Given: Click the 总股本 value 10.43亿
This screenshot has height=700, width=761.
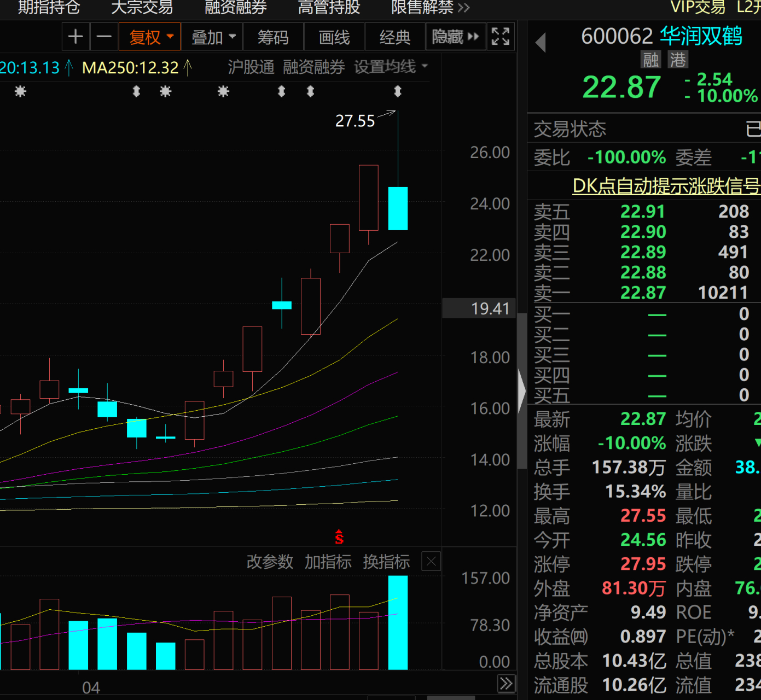Looking at the screenshot, I should pyautogui.click(x=634, y=661).
